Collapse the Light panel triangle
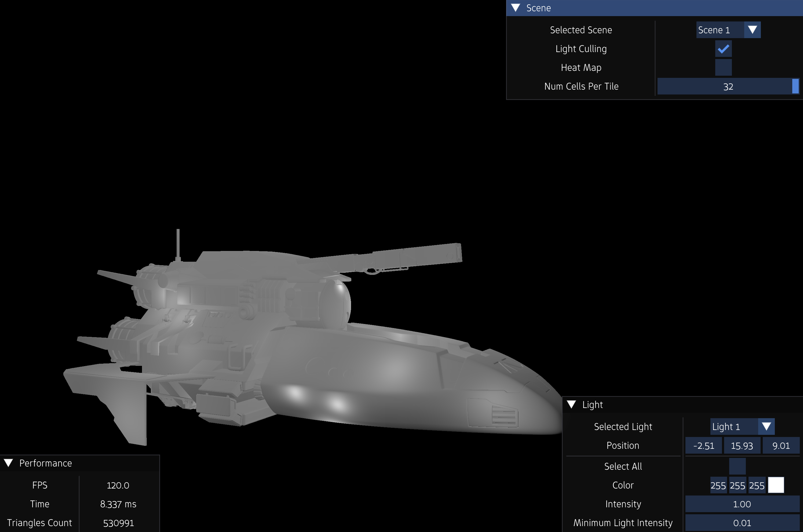803x532 pixels. tap(571, 405)
